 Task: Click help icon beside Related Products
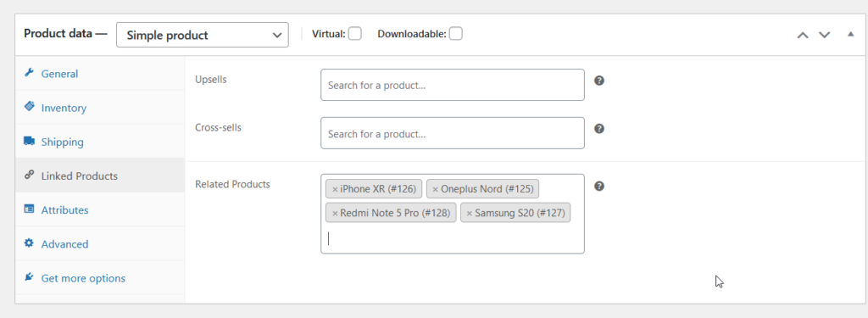click(599, 187)
